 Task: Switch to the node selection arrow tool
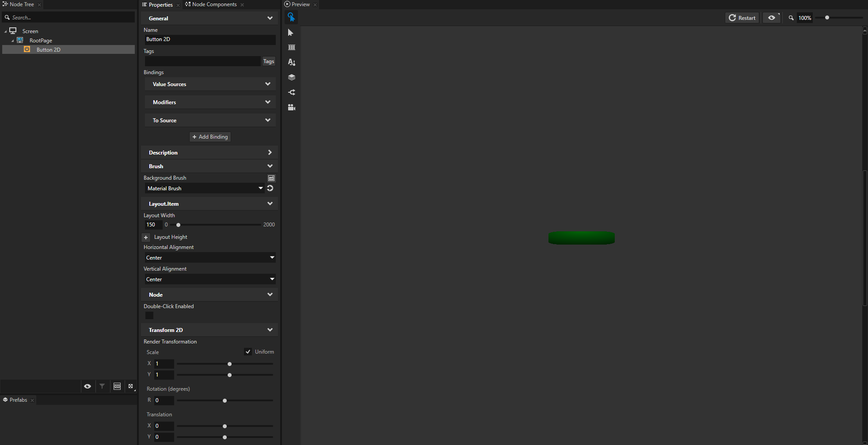coord(291,32)
